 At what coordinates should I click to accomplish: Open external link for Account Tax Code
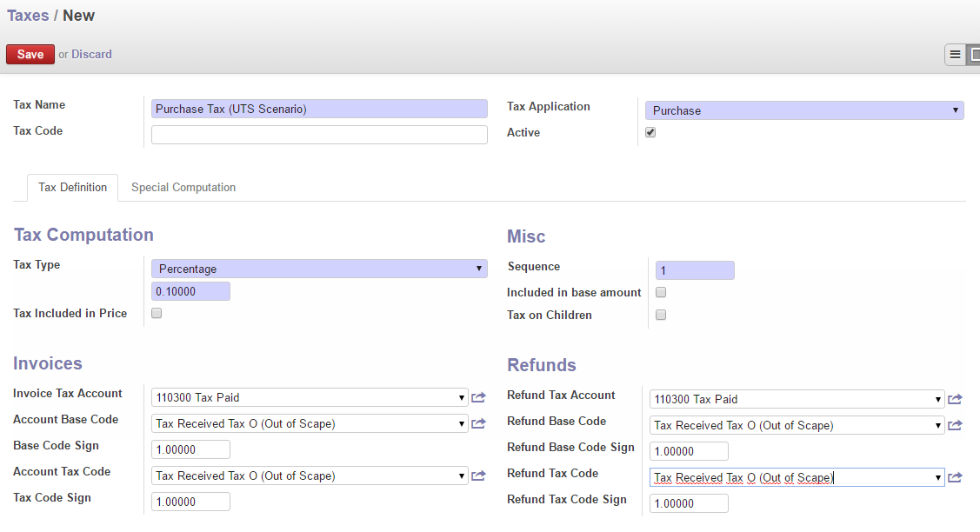coord(478,476)
